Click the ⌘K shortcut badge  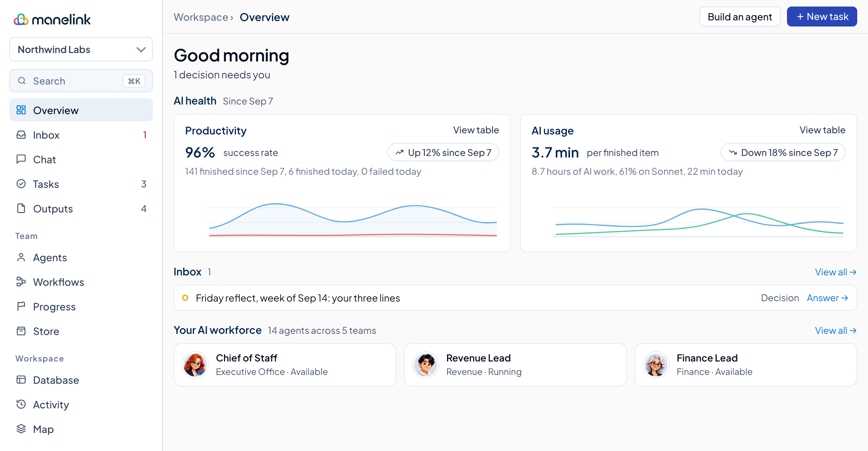134,81
